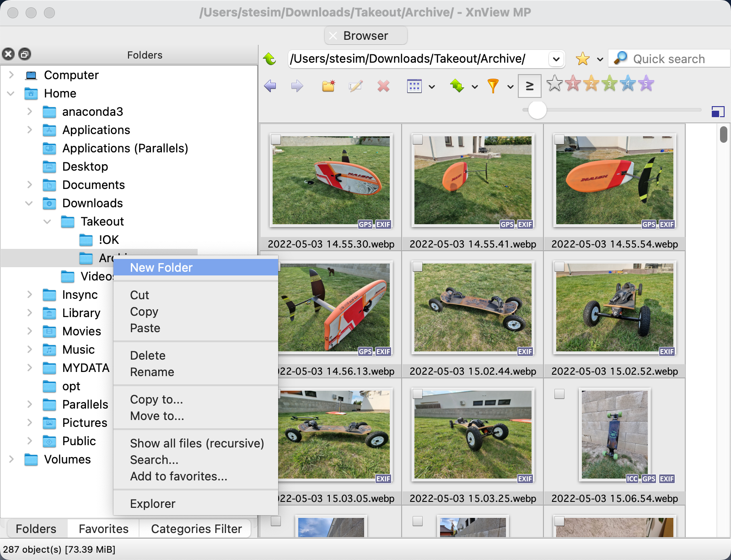Image resolution: width=731 pixels, height=560 pixels.
Task: Tick the checkbox on 2022-05-03 14.55.30.webp
Action: pyautogui.click(x=276, y=140)
